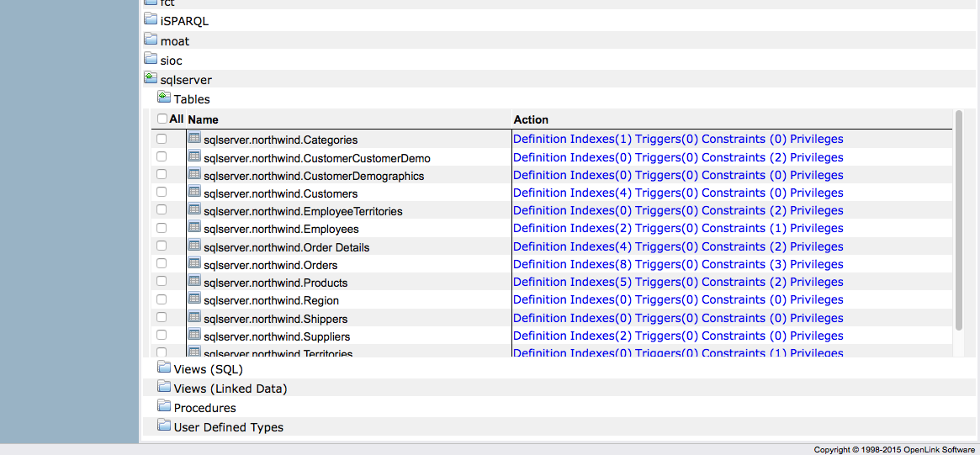980x455 pixels.
Task: Collapse the Tables folder
Action: (164, 98)
